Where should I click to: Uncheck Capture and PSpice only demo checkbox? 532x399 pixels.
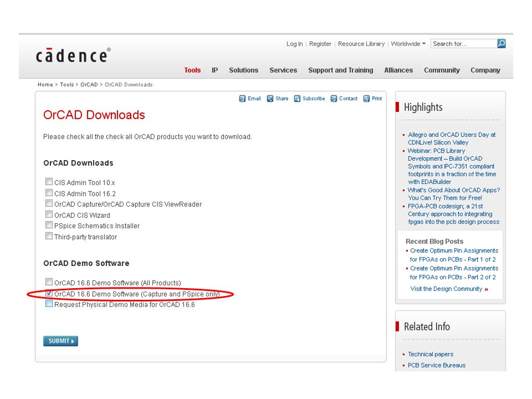click(49, 293)
